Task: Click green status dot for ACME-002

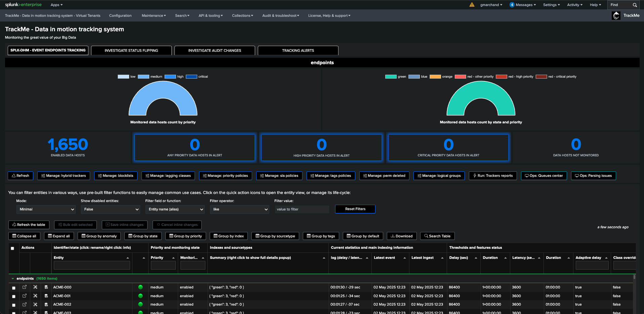Action: coord(140,304)
